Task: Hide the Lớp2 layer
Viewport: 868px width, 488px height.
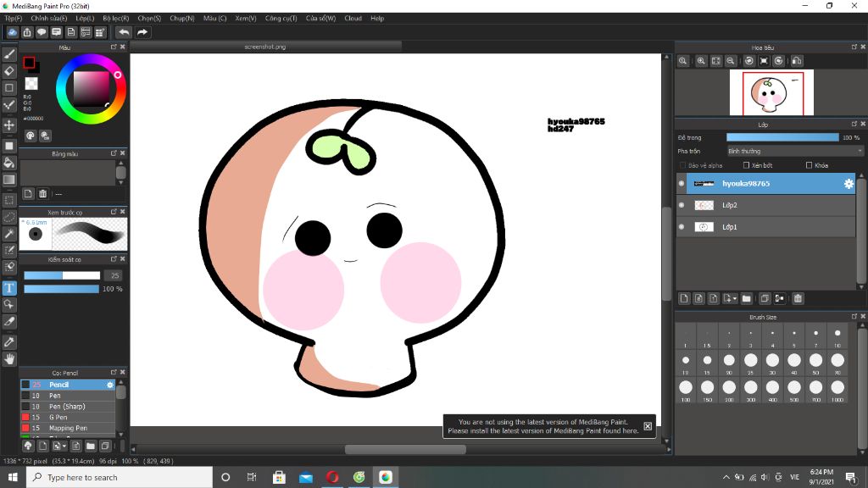Action: pyautogui.click(x=682, y=205)
